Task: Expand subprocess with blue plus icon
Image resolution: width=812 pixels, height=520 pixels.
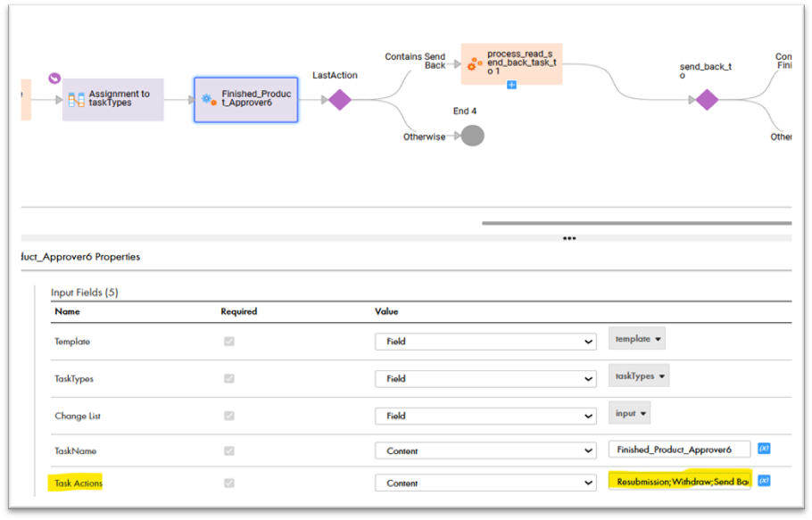Action: pyautogui.click(x=511, y=85)
